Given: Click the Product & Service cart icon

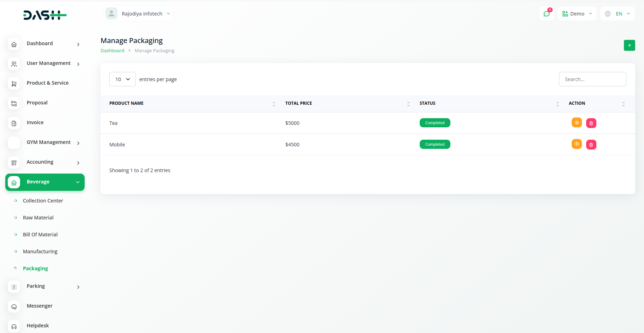Looking at the screenshot, I should pos(14,84).
